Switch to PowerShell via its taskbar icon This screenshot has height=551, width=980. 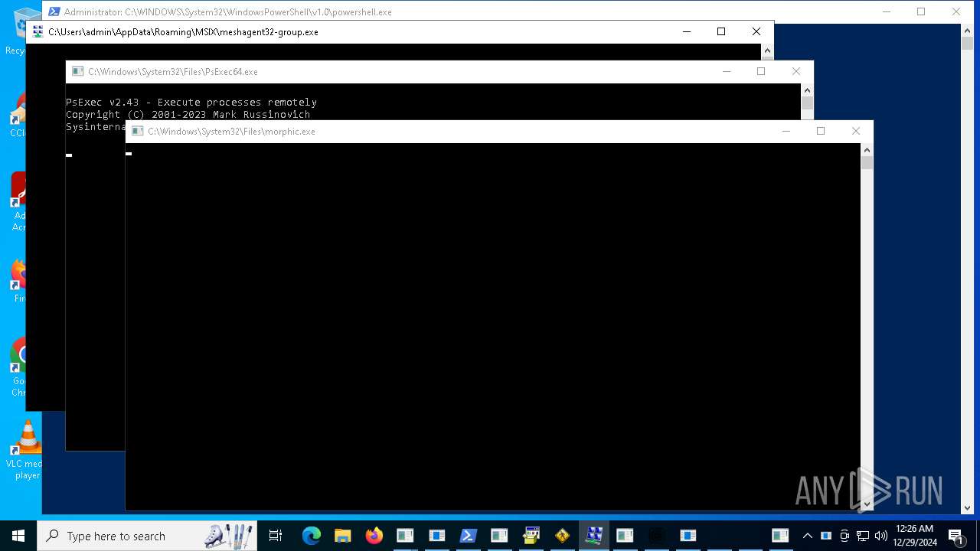(x=468, y=536)
